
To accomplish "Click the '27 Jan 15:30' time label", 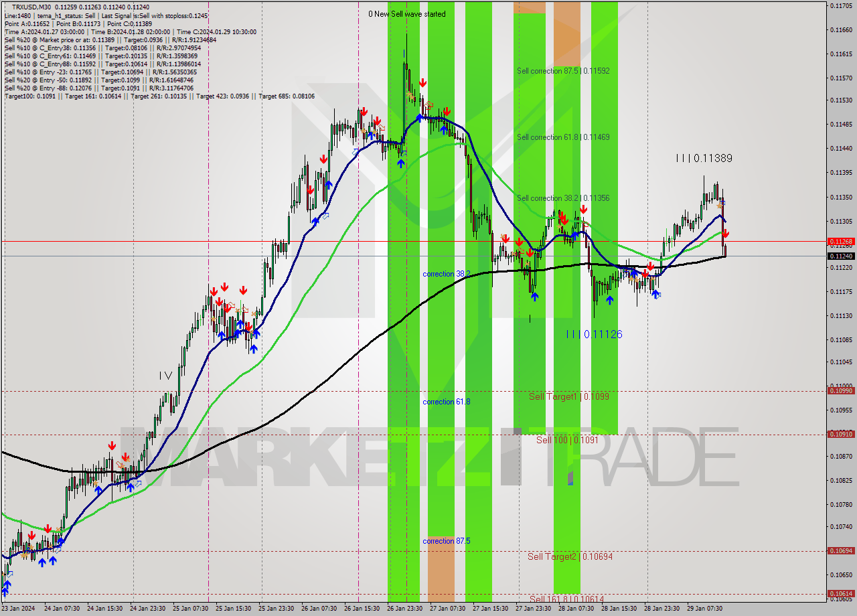I will coord(490,609).
